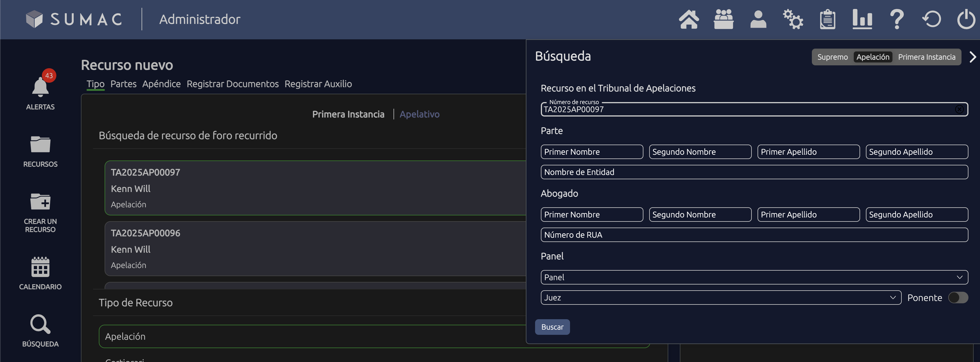
Task: Open the Calendario sidebar icon
Action: [x=40, y=267]
